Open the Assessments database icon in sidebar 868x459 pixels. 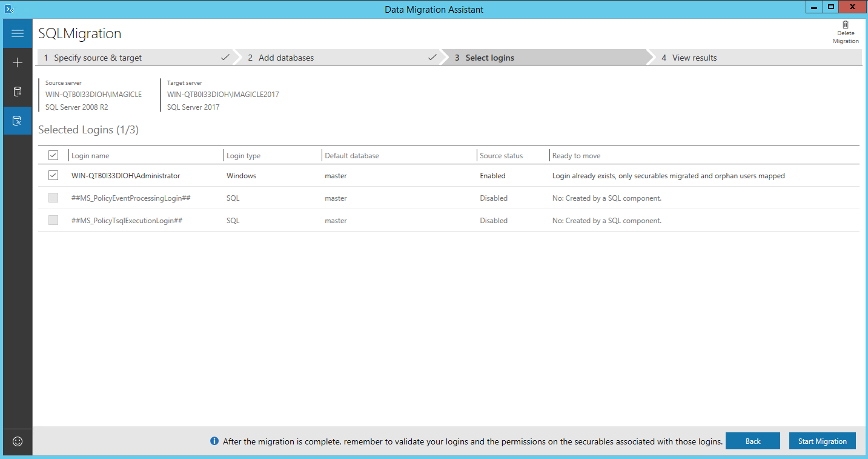[18, 92]
